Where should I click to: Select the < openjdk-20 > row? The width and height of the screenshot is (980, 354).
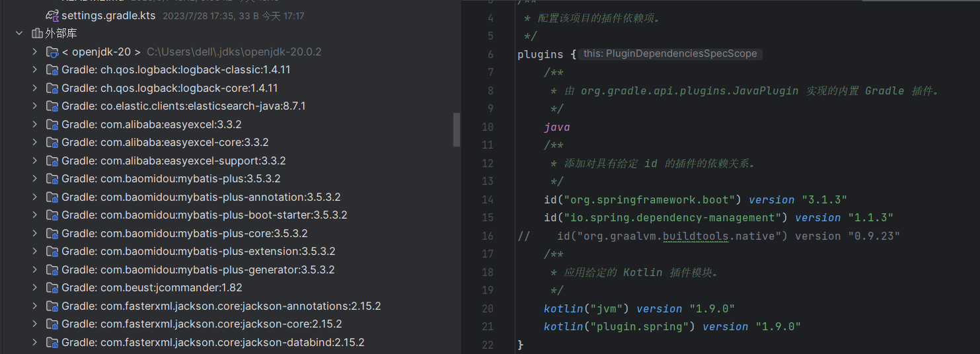coord(101,52)
